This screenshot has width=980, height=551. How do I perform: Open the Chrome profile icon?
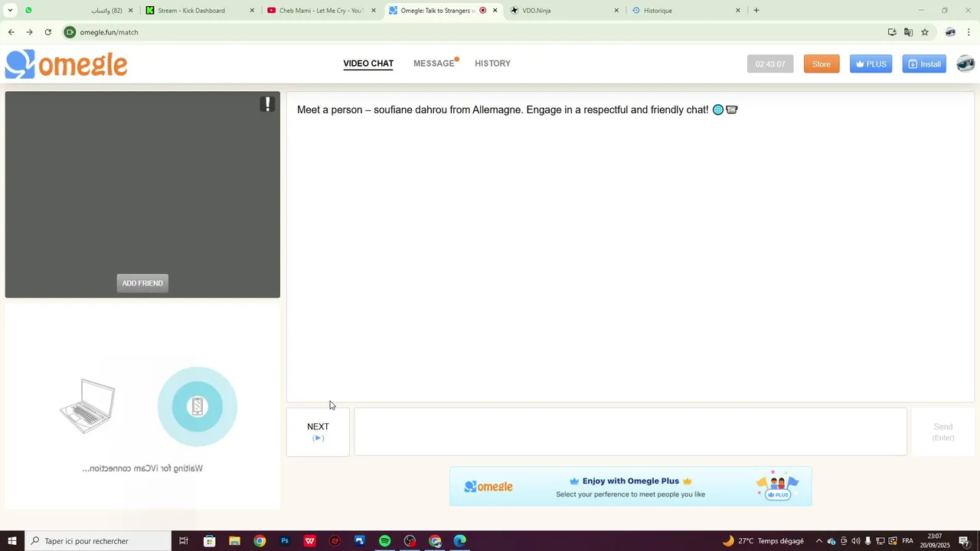[950, 32]
